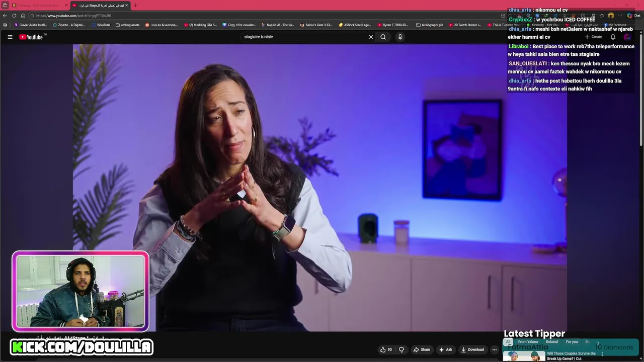Open YouTube notifications bell

[x=613, y=37]
